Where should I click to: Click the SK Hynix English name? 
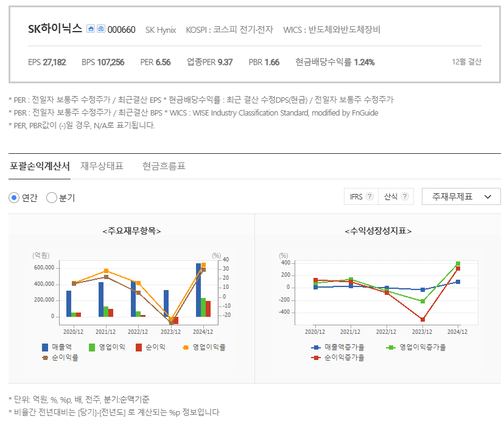point(161,30)
